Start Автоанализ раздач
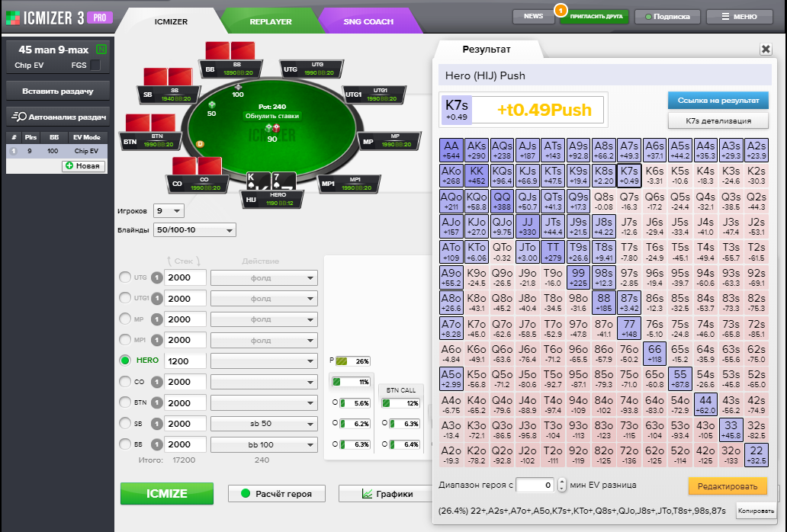The image size is (787, 532). (x=58, y=117)
